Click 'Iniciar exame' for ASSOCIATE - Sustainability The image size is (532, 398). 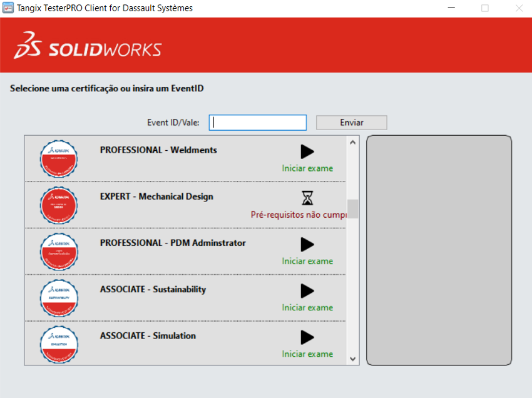point(307,307)
